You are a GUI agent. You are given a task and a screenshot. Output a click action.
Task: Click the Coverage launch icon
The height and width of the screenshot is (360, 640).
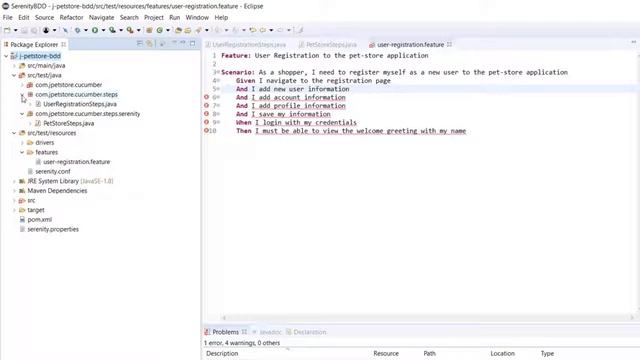coord(112,30)
